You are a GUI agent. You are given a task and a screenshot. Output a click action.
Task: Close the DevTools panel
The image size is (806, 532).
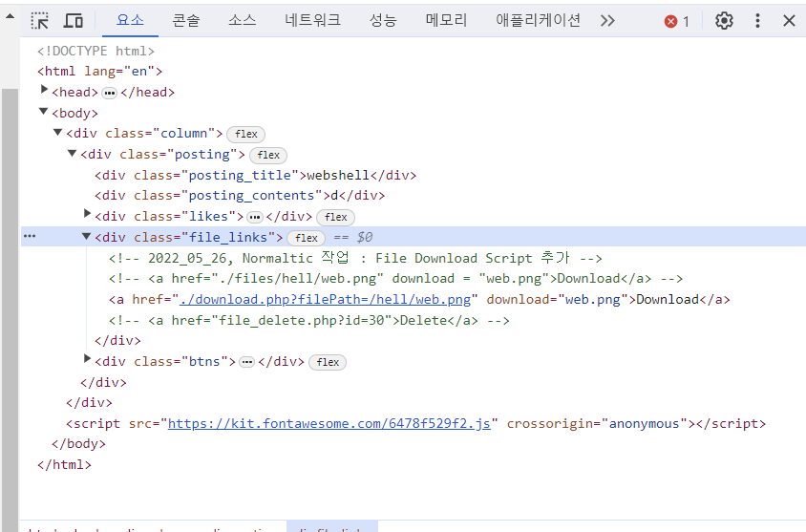789,21
